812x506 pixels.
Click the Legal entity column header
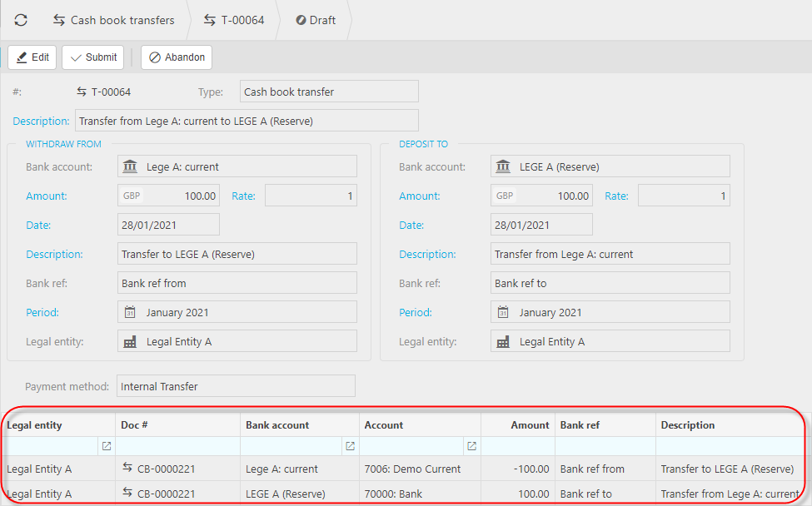(57, 424)
